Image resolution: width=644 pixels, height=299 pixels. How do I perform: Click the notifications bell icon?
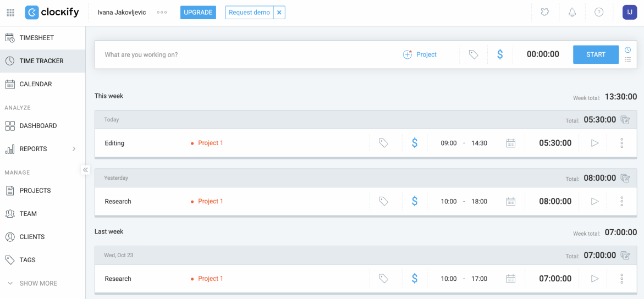pos(572,13)
